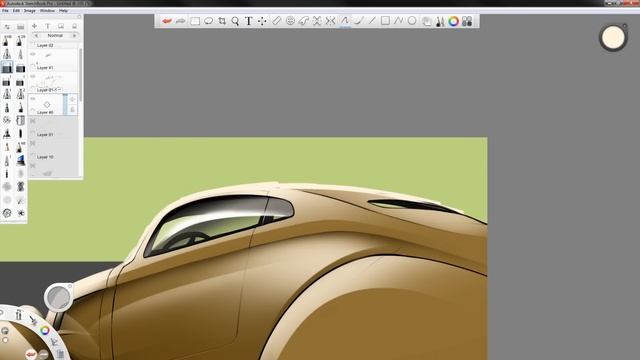The height and width of the screenshot is (360, 640).
Task: Toggle the second Symmetry tool icon
Action: point(330,21)
